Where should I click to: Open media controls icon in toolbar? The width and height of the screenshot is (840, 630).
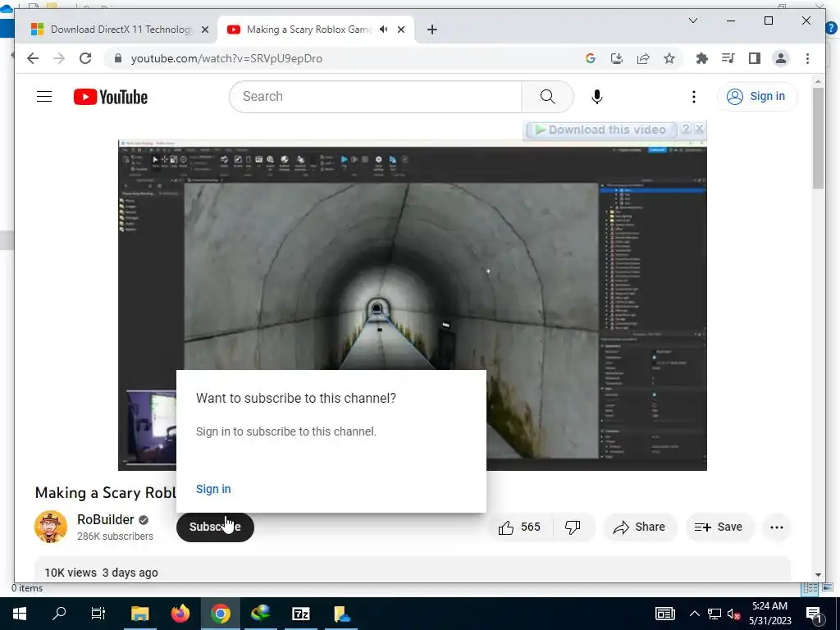pyautogui.click(x=728, y=58)
